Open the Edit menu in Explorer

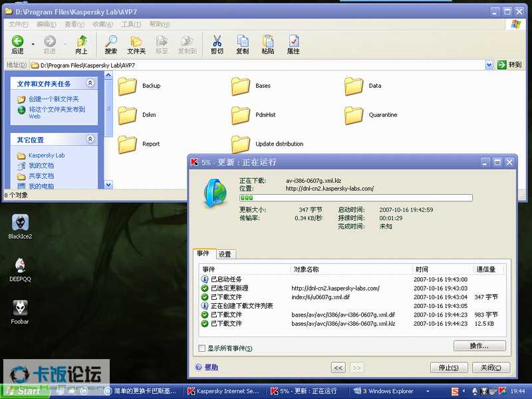(x=47, y=24)
